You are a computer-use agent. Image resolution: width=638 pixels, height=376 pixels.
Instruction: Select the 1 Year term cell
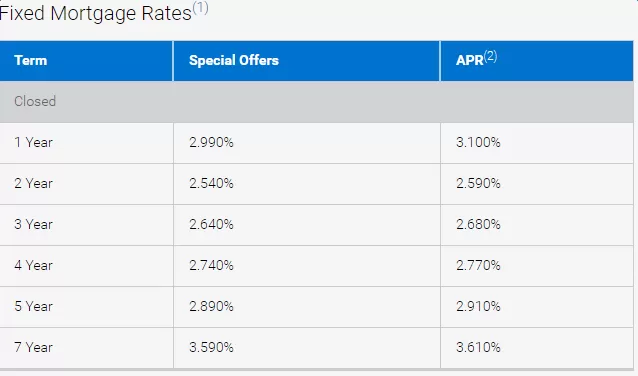click(x=86, y=143)
